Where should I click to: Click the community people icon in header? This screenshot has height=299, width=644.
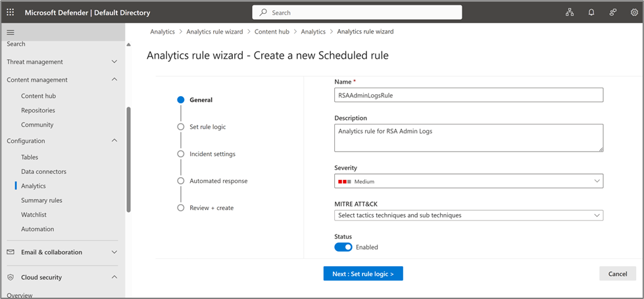(x=613, y=13)
